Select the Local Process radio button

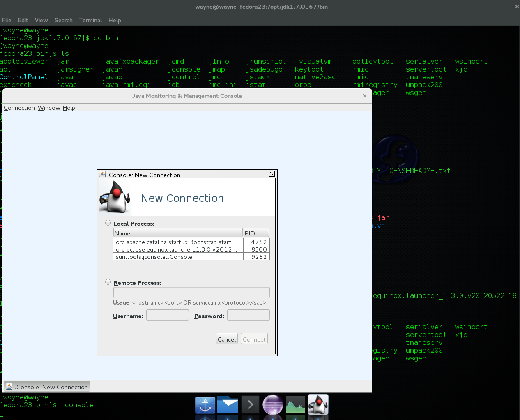108,223
